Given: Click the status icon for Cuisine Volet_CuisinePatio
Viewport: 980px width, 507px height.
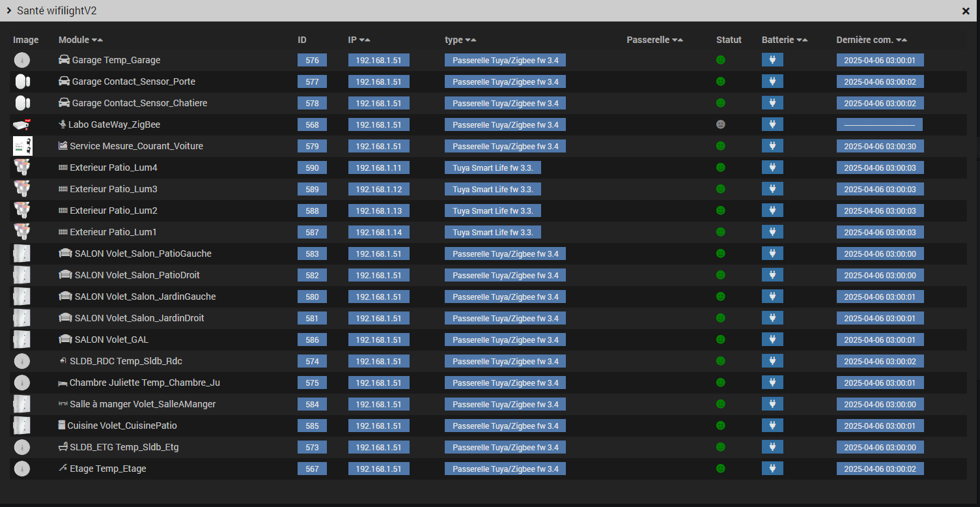Looking at the screenshot, I should pyautogui.click(x=721, y=426).
